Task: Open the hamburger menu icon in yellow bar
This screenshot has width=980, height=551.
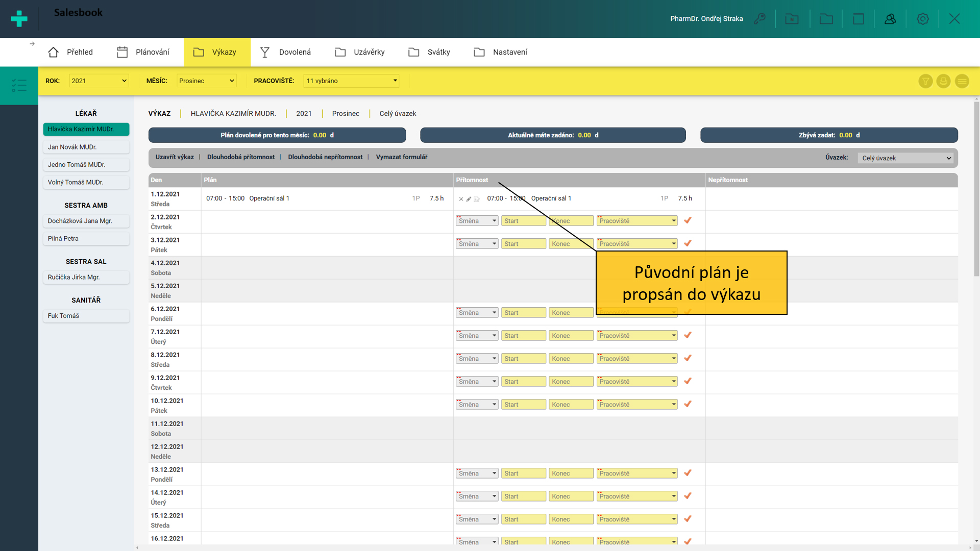Action: coord(962,81)
